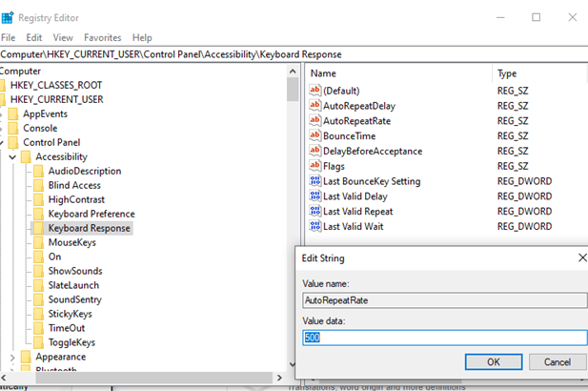The width and height of the screenshot is (588, 391).
Task: Open the Favorites menu
Action: coord(102,38)
